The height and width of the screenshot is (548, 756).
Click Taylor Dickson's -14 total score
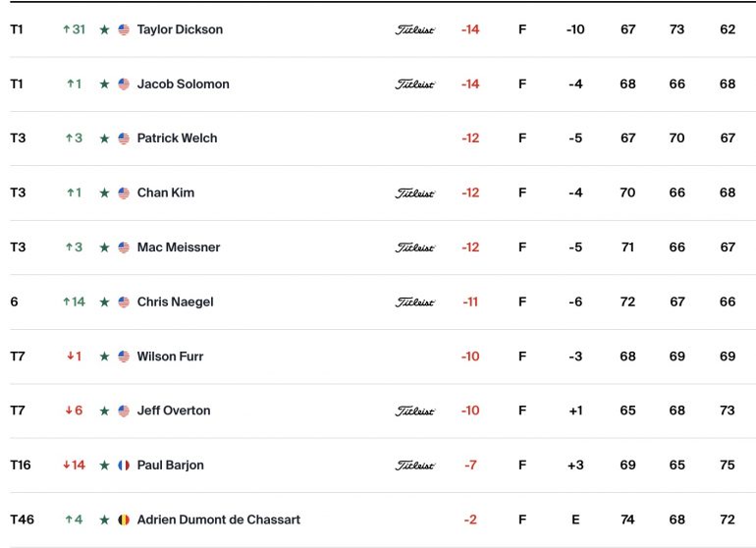tap(470, 29)
